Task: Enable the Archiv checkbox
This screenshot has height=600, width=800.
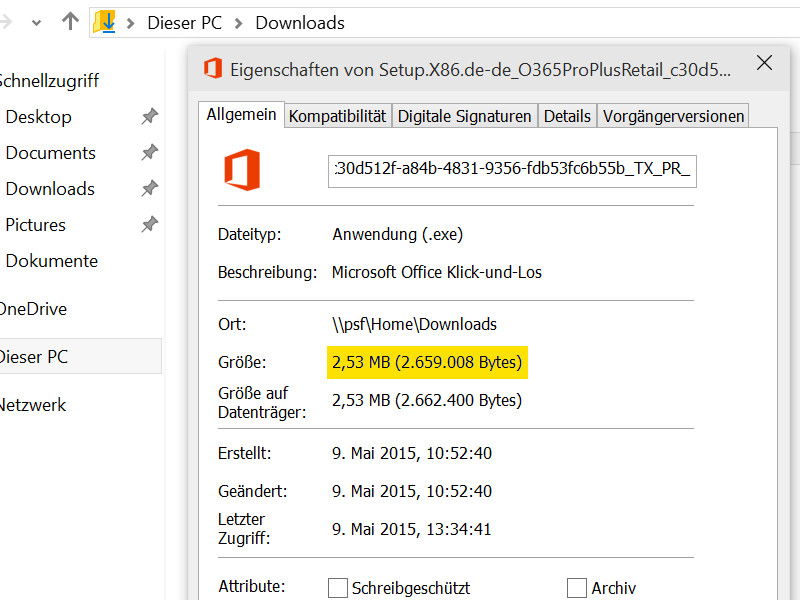Action: (x=577, y=588)
